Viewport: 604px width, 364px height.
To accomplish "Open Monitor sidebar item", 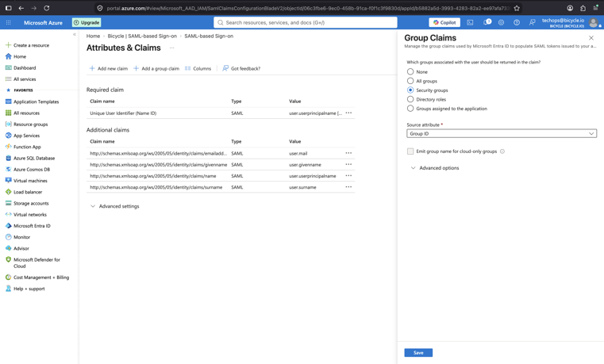I will (17, 237).
